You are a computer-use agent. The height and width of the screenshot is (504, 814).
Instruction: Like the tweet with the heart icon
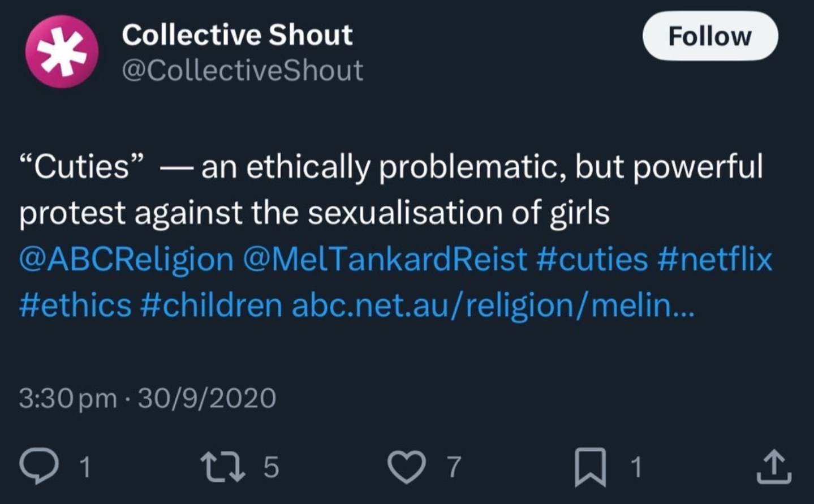[x=406, y=467]
